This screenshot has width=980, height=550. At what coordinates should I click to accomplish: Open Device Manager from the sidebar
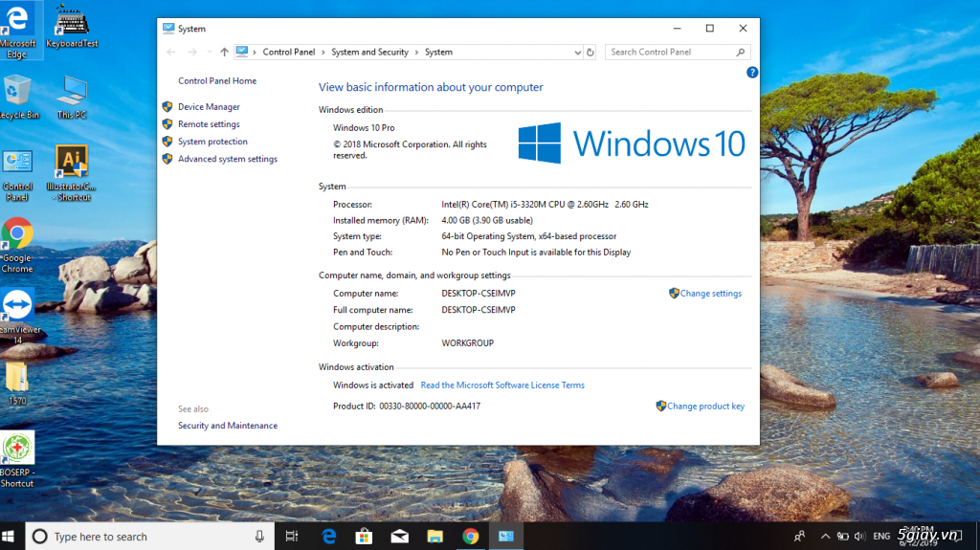tap(209, 107)
